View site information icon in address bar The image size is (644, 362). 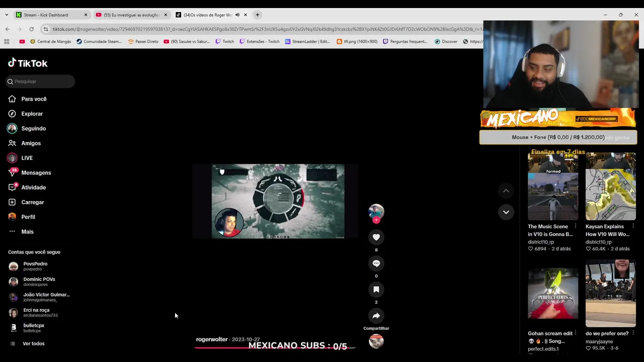[46, 29]
